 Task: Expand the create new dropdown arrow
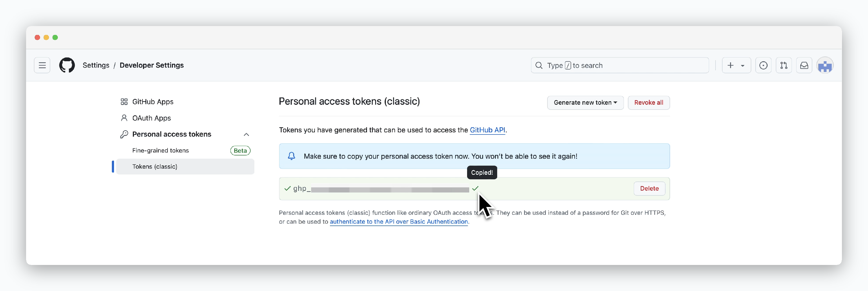pos(743,66)
